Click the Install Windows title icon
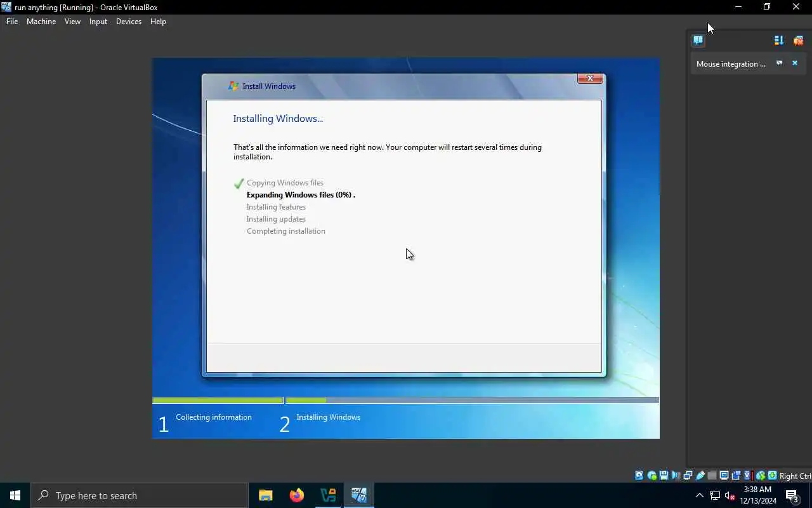 233,86
